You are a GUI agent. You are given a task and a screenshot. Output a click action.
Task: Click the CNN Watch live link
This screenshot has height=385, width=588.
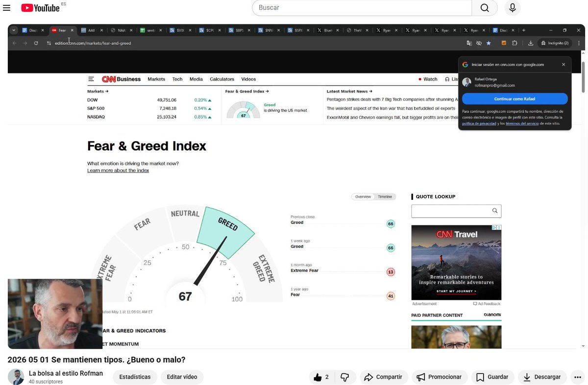(428, 79)
